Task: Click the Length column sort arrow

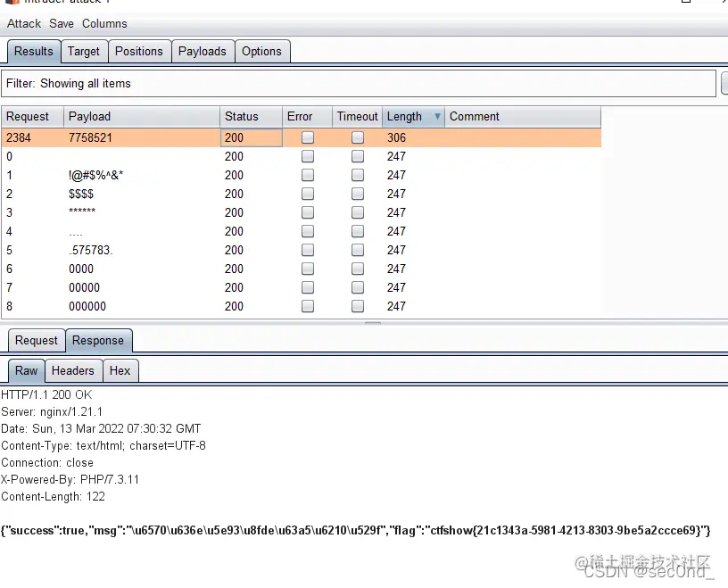Action: pos(437,117)
